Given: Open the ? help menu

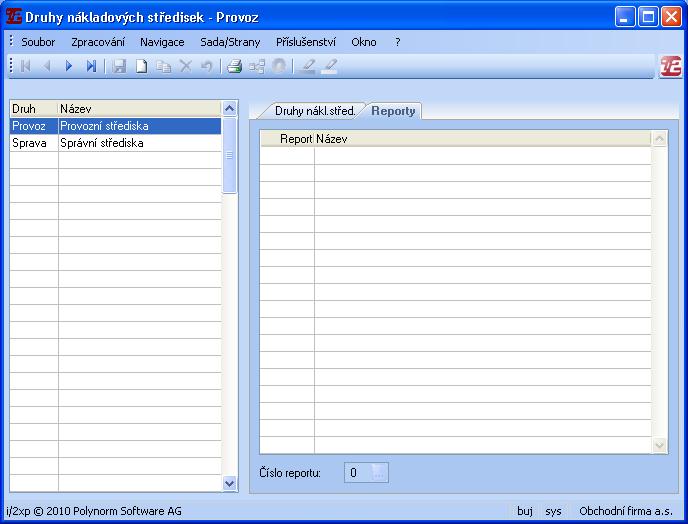Looking at the screenshot, I should click(x=398, y=42).
